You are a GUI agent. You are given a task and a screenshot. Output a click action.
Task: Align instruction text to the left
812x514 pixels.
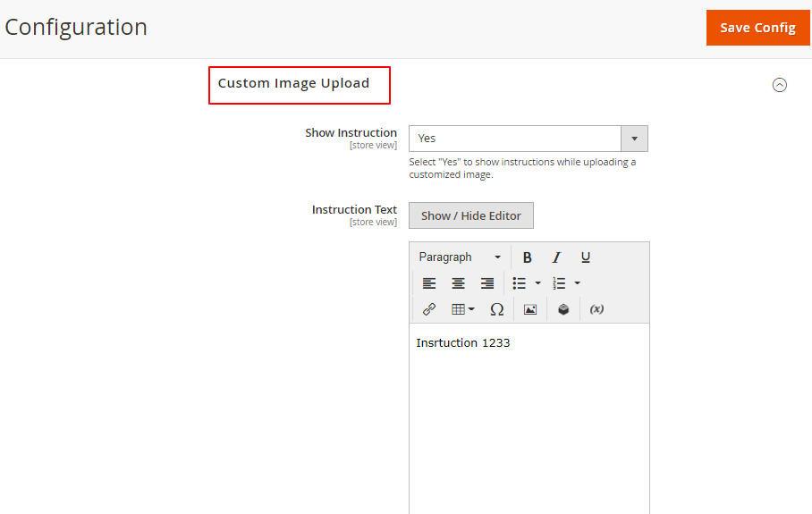(x=429, y=283)
